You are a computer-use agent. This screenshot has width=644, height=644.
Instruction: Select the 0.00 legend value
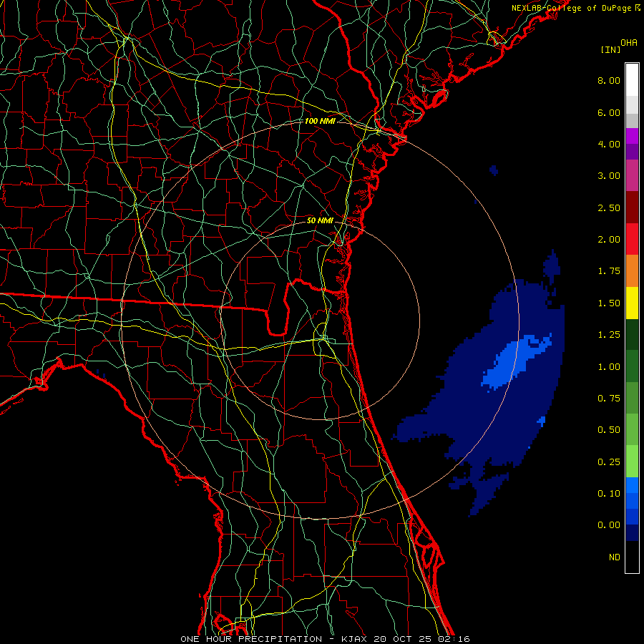[x=609, y=525]
